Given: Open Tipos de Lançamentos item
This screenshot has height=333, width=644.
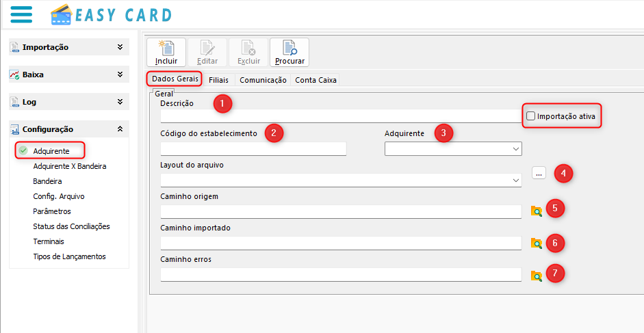Looking at the screenshot, I should 69,256.
